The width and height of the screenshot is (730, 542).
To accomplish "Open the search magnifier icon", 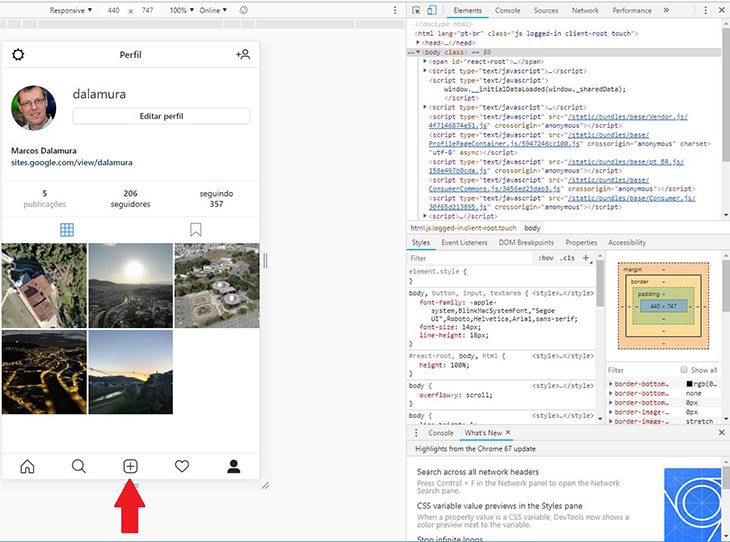I will coord(78,466).
